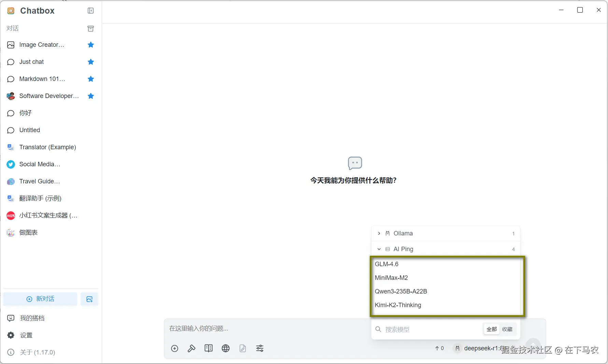Unstar the Markdown 101 conversation

91,79
